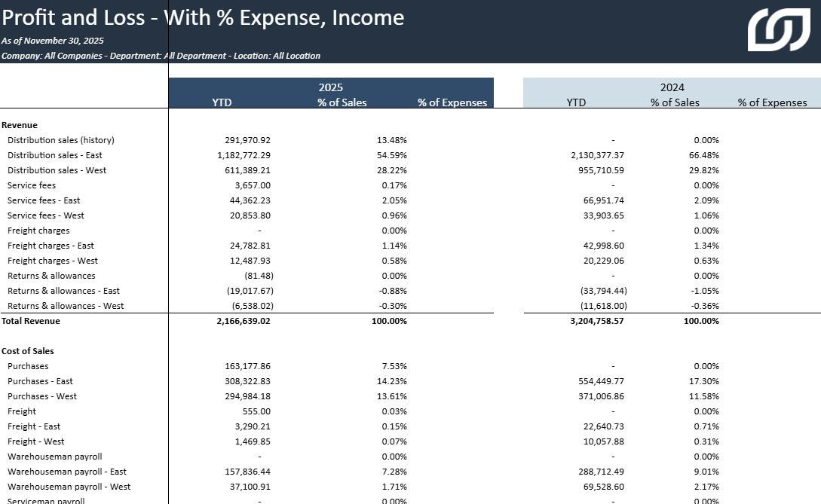Click the 'Returns & allowances - West' row label
Screen dimensions: 821x504
coord(66,306)
